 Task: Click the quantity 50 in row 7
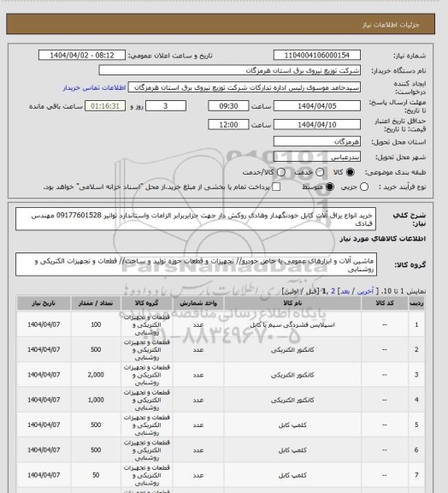point(96,475)
